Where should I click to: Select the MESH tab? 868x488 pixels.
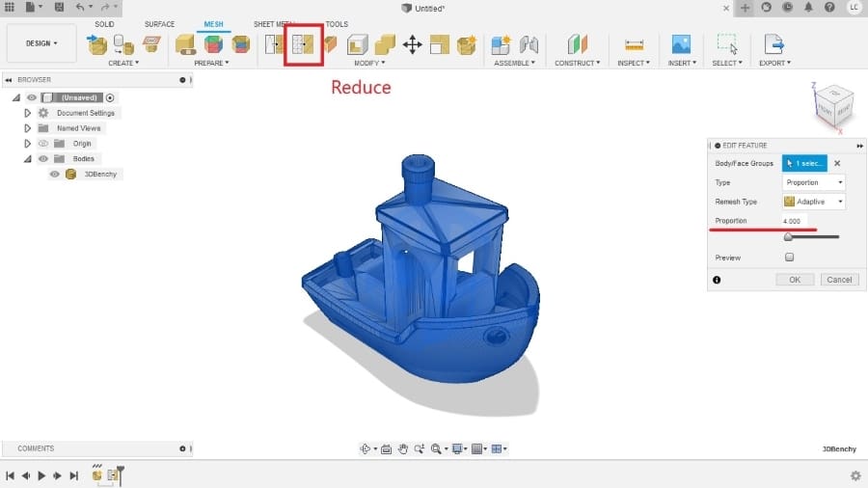[x=213, y=24]
